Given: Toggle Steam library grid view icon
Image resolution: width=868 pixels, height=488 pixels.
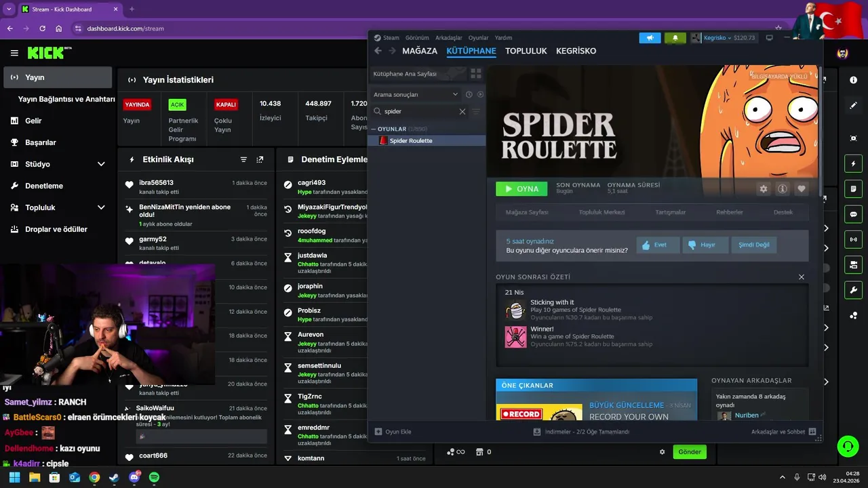Looking at the screenshot, I should tap(476, 73).
